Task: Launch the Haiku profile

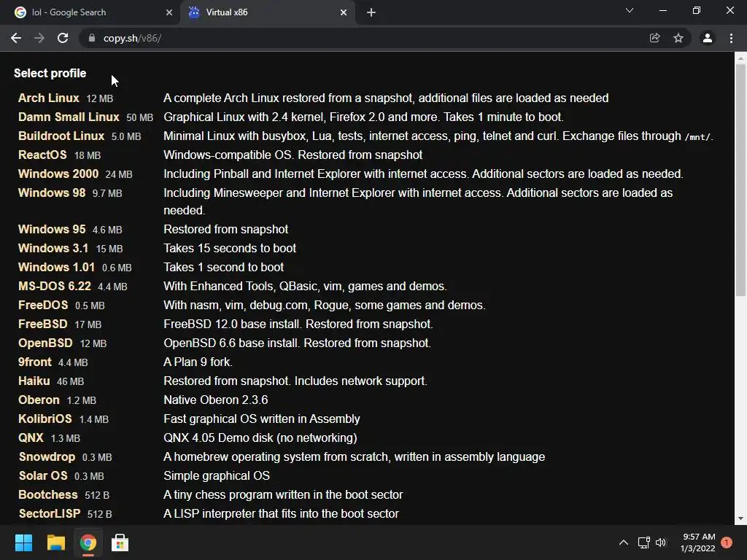Action: [x=34, y=381]
